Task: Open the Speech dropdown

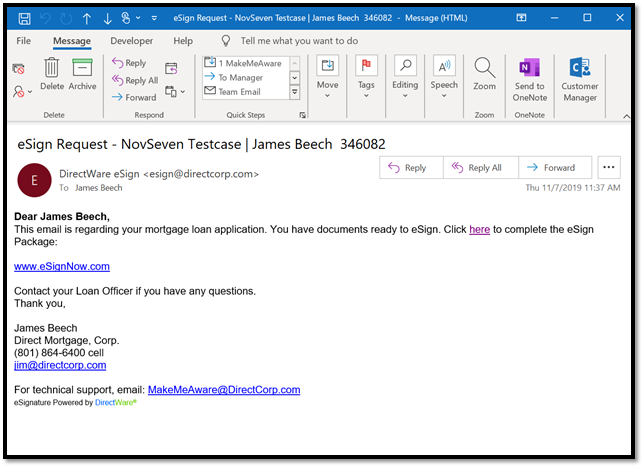Action: click(444, 77)
